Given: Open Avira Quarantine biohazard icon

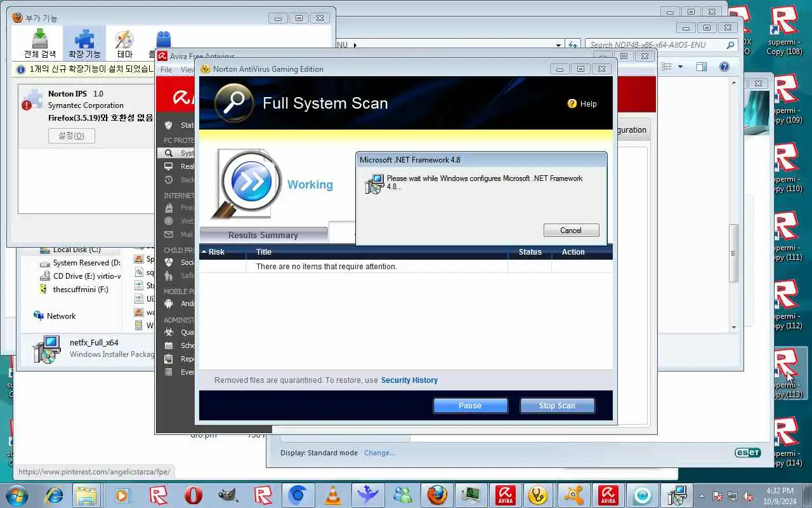Looking at the screenshot, I should pos(169,332).
